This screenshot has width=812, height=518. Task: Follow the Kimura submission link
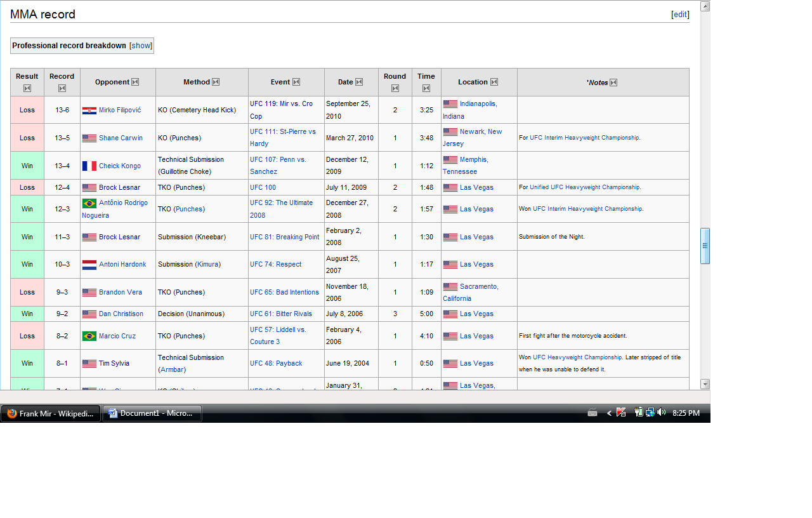[208, 264]
